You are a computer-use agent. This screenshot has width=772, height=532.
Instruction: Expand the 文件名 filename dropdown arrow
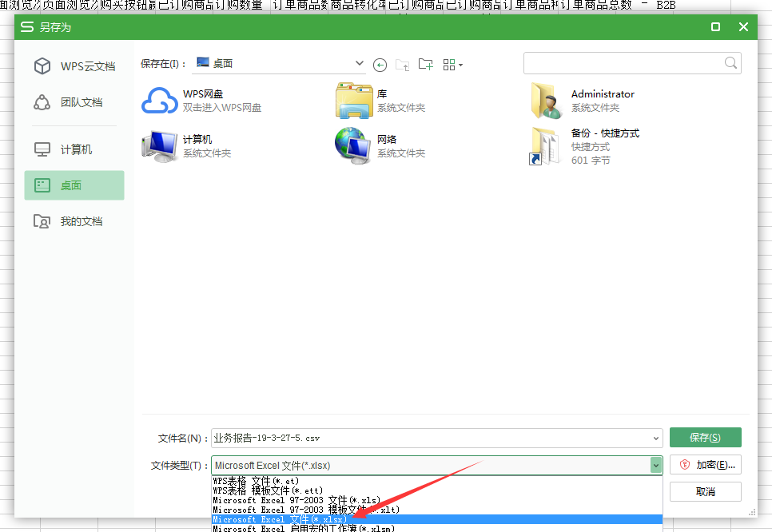(x=655, y=438)
